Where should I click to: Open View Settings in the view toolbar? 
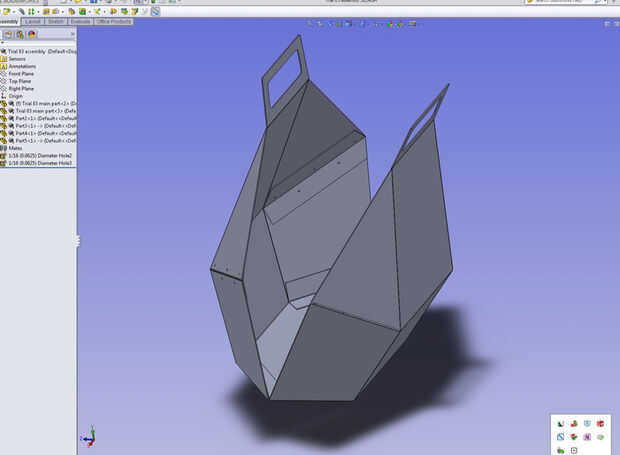click(412, 24)
